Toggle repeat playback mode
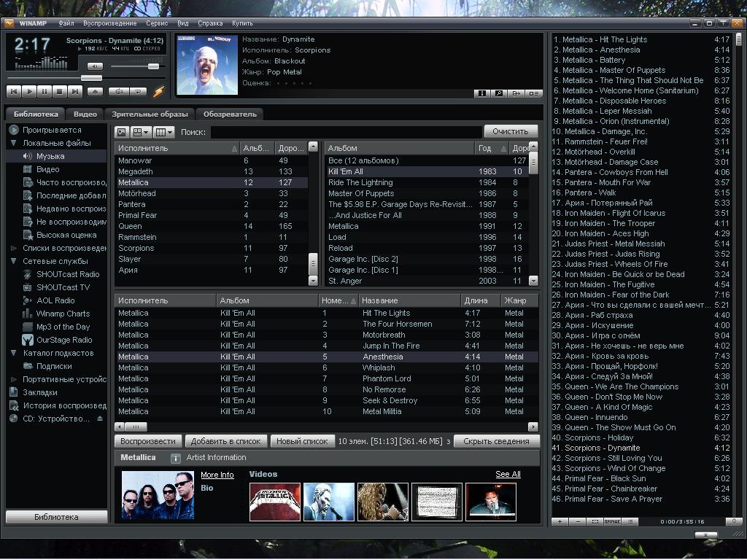Screen dimensions: 747x560 coord(137,92)
